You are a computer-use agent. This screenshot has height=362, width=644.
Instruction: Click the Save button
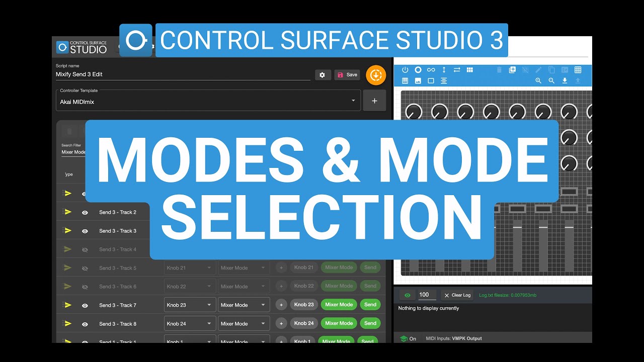pyautogui.click(x=347, y=75)
